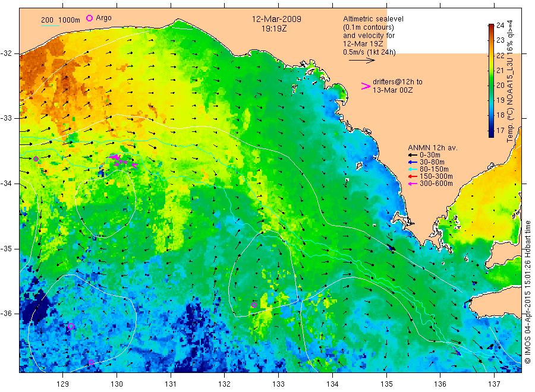Viewport: 535px width, 392px height.
Task: Click the Argo float marker near 129.5, -36.8
Action: pyautogui.click(x=91, y=362)
